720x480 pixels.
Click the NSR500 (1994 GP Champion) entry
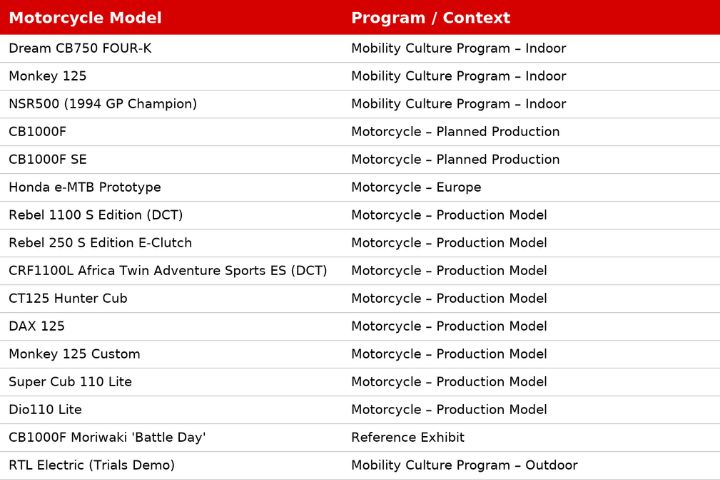coord(103,104)
